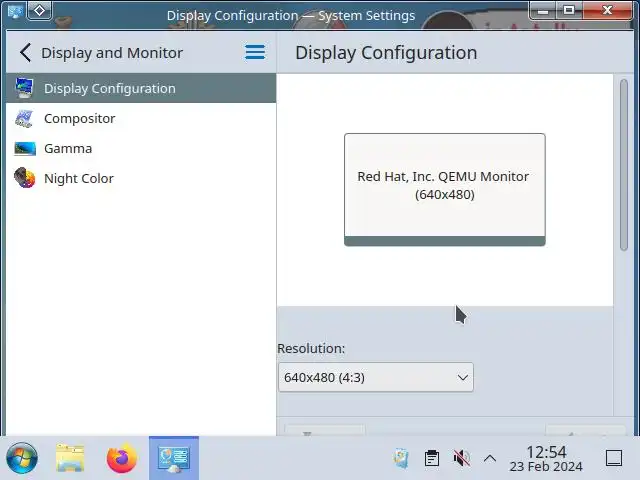
Task: Click the vertical scrollbar in display panel
Action: [x=623, y=165]
